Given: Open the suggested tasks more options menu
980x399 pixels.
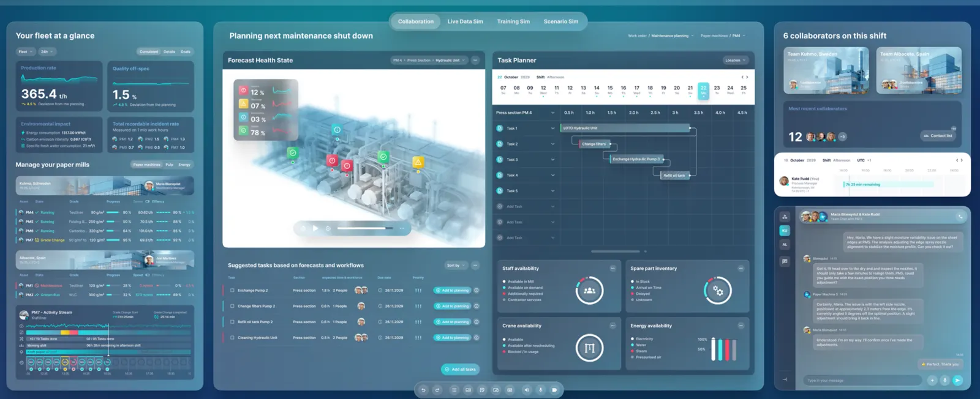Looking at the screenshot, I should (x=475, y=266).
